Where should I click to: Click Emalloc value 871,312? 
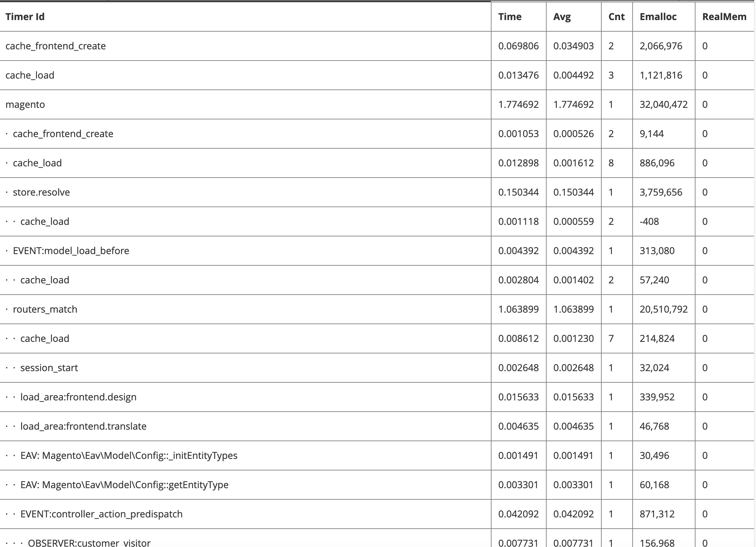pos(657,514)
